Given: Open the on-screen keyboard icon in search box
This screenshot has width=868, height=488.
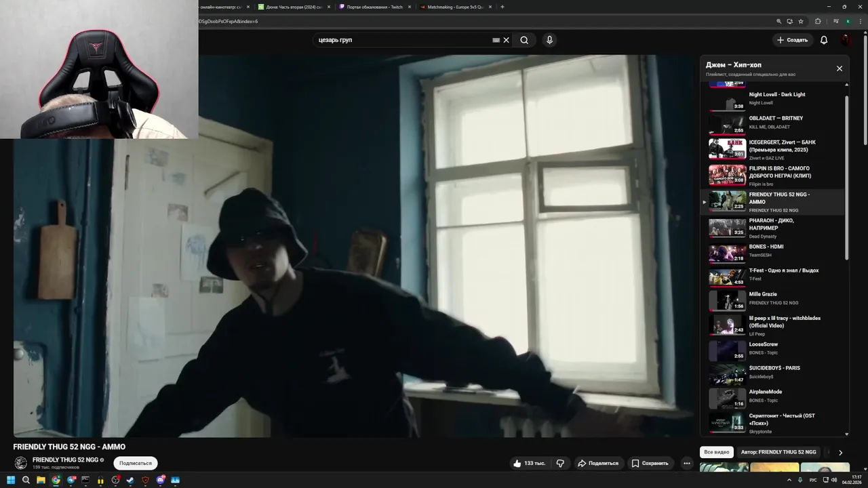Looking at the screenshot, I should pyautogui.click(x=496, y=40).
